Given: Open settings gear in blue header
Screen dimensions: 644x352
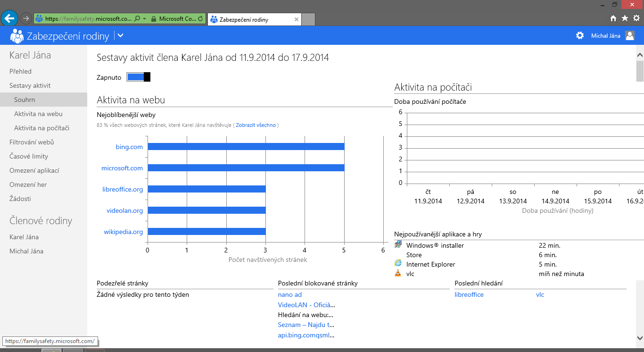Looking at the screenshot, I should tap(580, 35).
